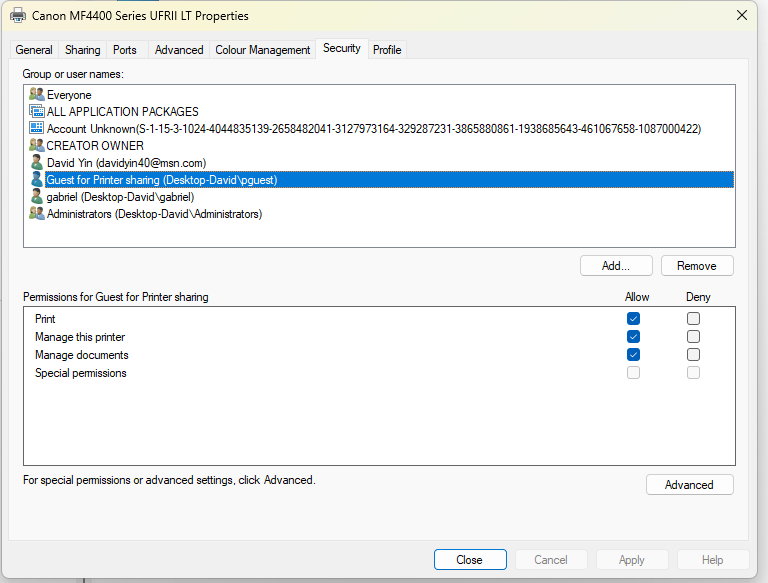
Task: Click the gabriel user icon
Action: [37, 196]
